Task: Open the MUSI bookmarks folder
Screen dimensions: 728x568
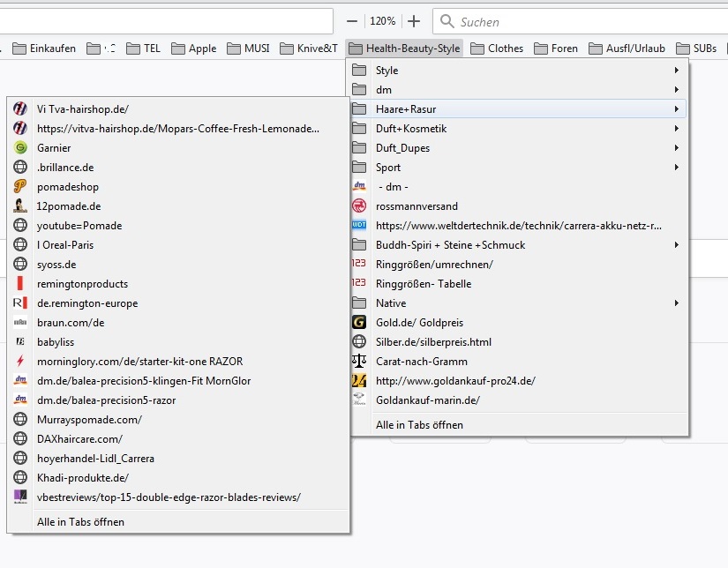Action: tap(248, 49)
